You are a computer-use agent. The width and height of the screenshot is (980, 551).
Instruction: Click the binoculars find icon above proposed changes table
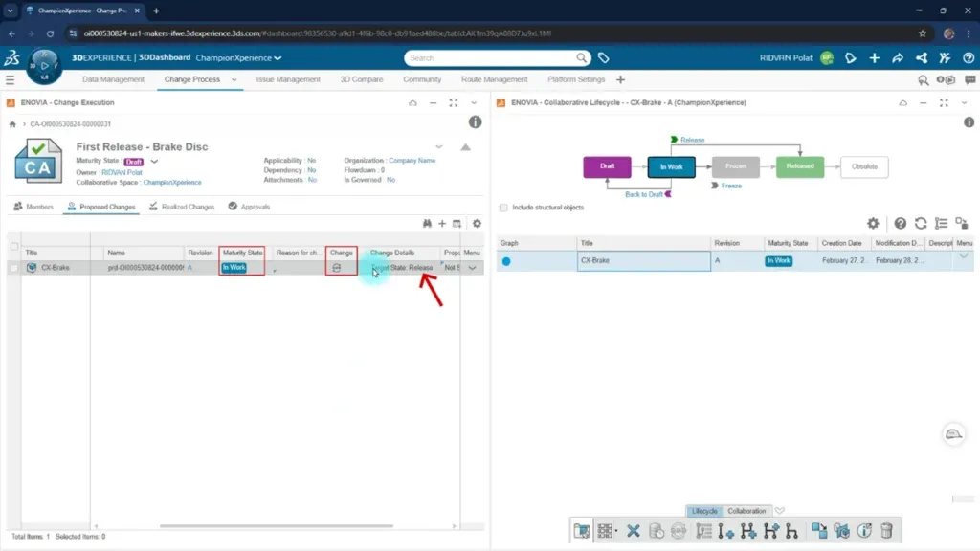[427, 224]
